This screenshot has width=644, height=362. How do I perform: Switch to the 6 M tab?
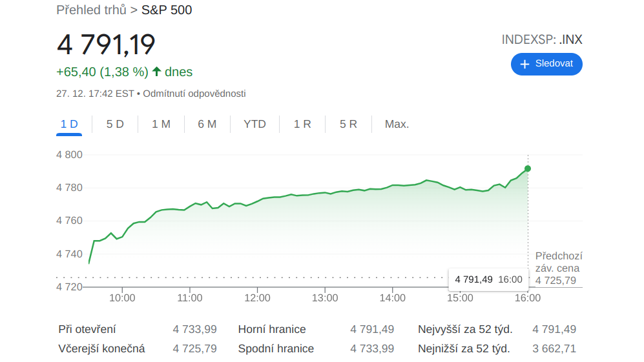(x=207, y=125)
